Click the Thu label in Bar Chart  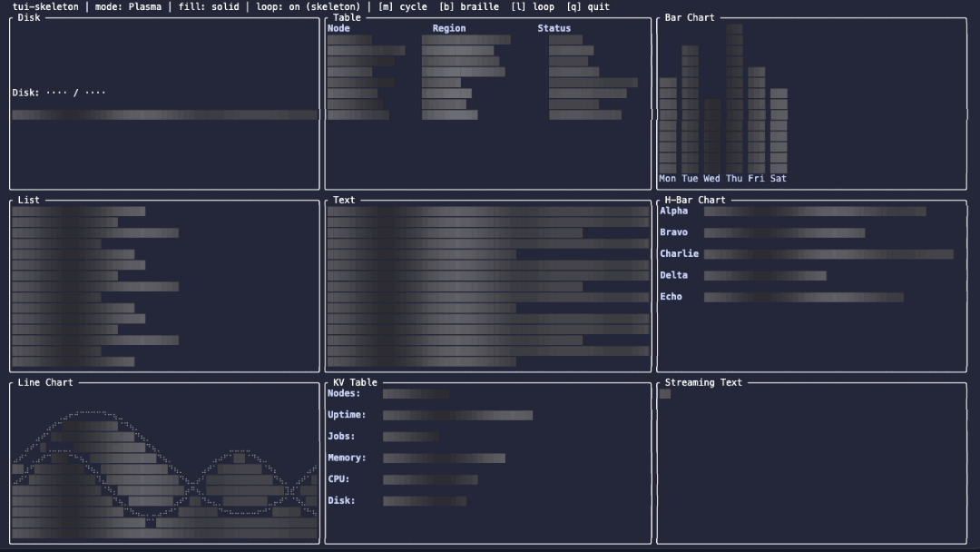pyautogui.click(x=734, y=179)
